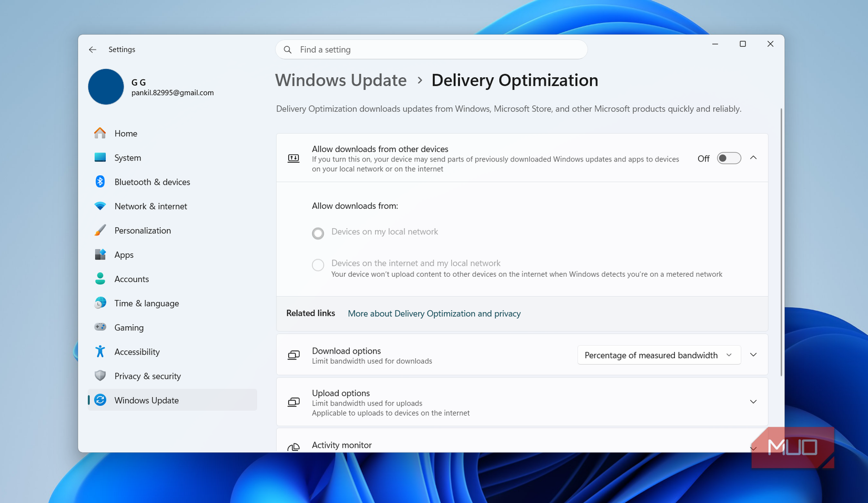
Task: Click the Related links label
Action: click(310, 313)
